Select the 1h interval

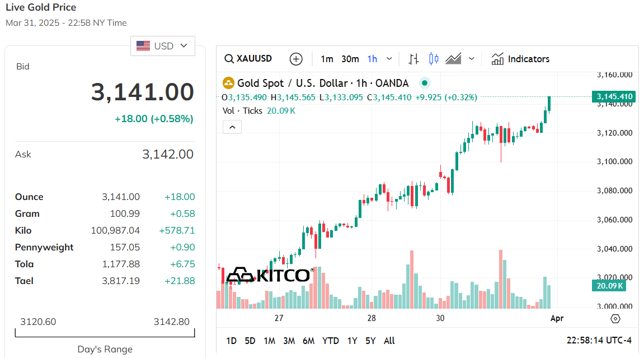(x=372, y=59)
